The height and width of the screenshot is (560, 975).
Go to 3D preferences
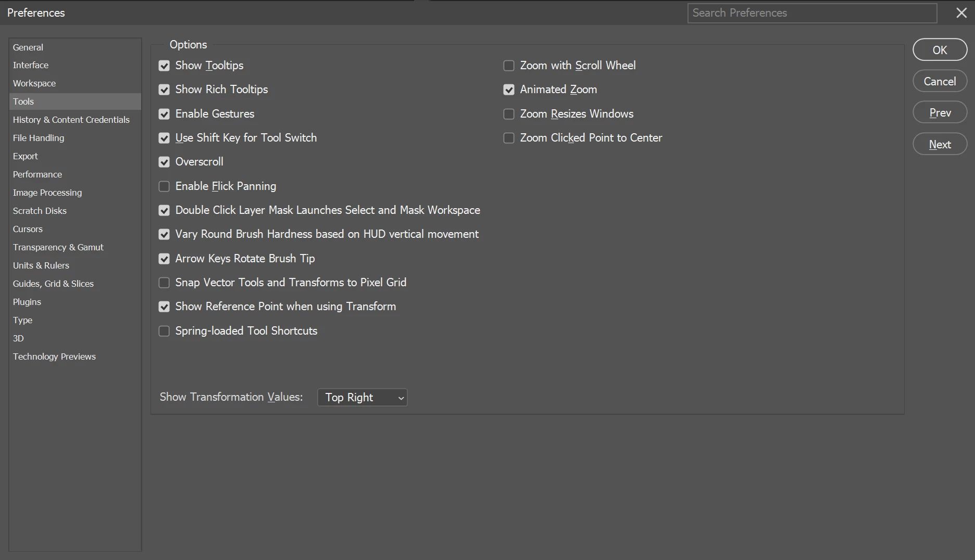pos(75,338)
